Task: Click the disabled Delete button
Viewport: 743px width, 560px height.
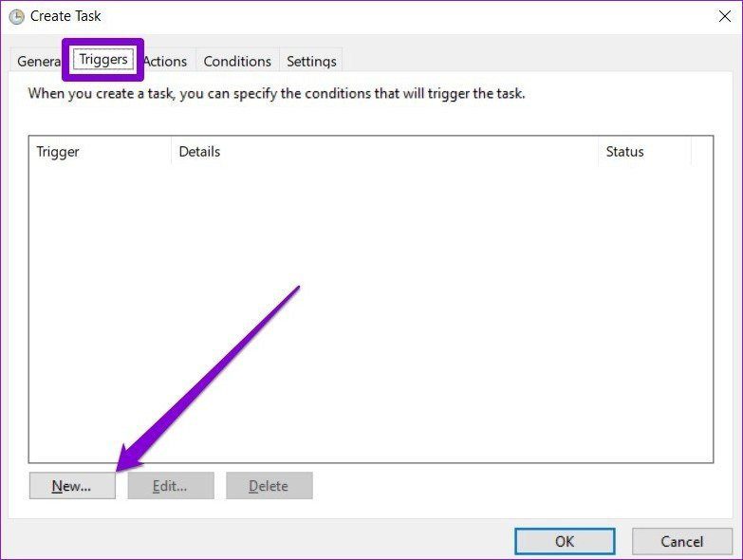Action: pyautogui.click(x=269, y=486)
